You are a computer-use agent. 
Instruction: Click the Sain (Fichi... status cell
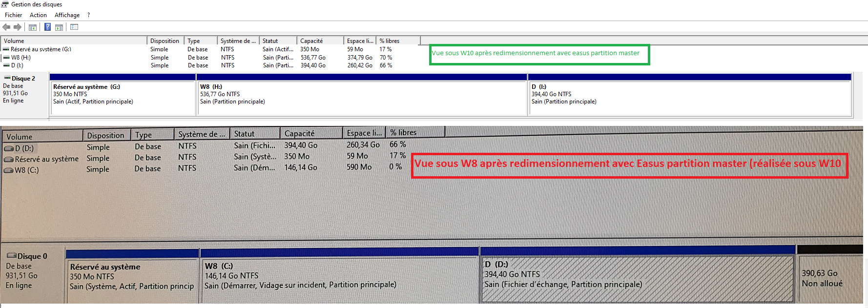(254, 145)
